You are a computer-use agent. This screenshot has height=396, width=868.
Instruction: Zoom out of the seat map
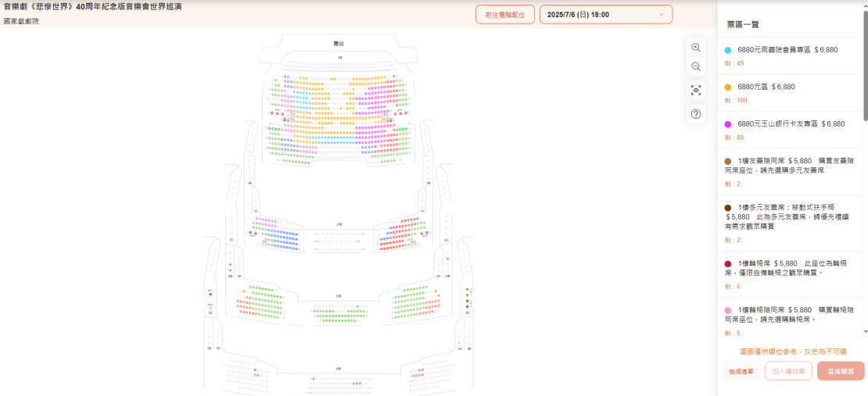pos(696,67)
